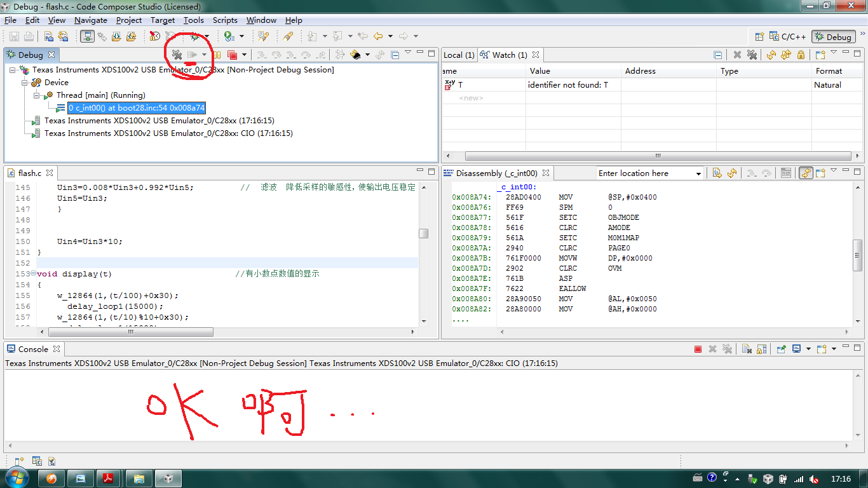This screenshot has width=868, height=488.
Task: Click the Halt (pause) button in Debug view
Action: (x=217, y=55)
